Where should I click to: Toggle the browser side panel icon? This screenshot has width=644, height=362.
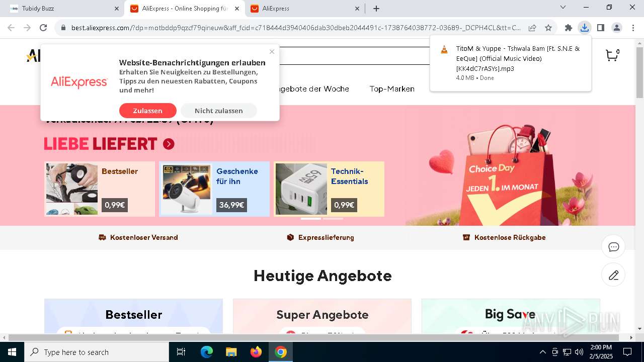(x=600, y=28)
